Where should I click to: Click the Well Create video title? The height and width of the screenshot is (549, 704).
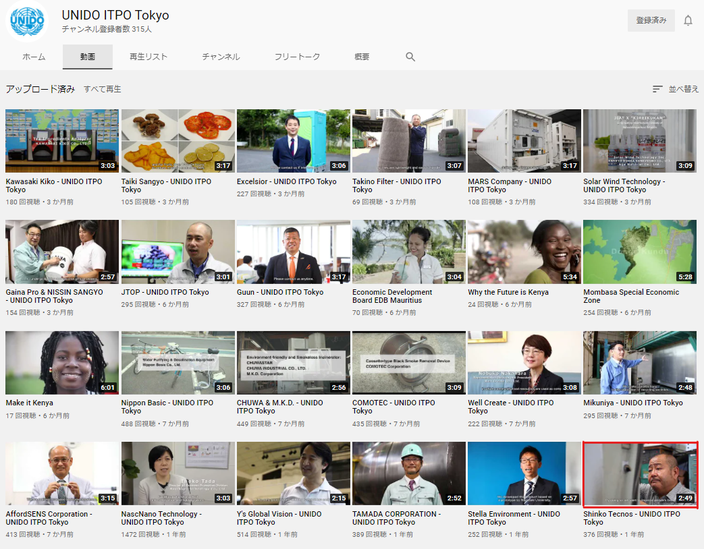pos(511,407)
